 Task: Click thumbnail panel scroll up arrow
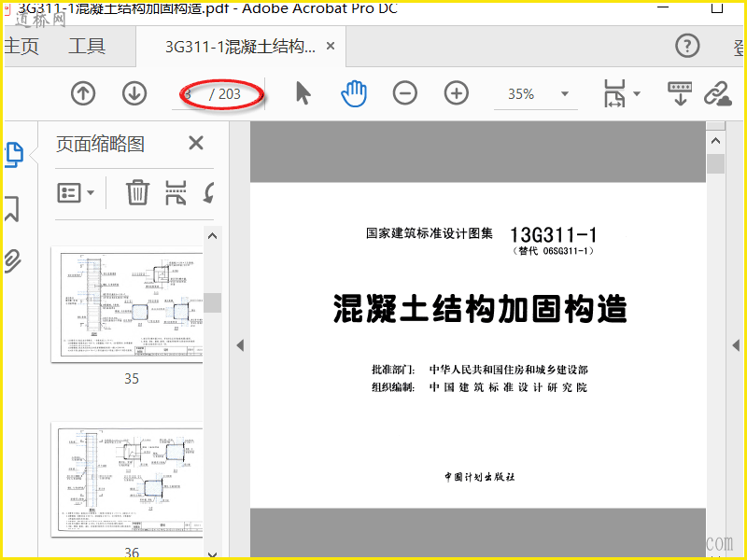[213, 236]
